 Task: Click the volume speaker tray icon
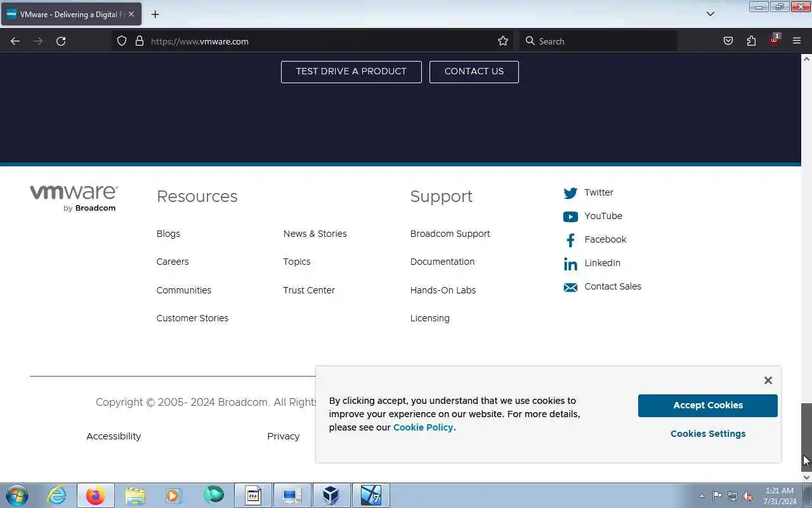point(749,496)
